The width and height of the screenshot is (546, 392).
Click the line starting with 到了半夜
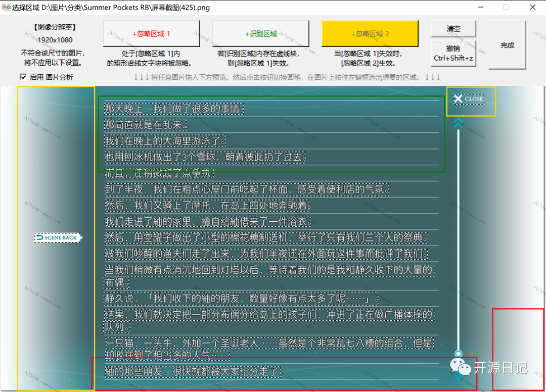pyautogui.click(x=247, y=189)
